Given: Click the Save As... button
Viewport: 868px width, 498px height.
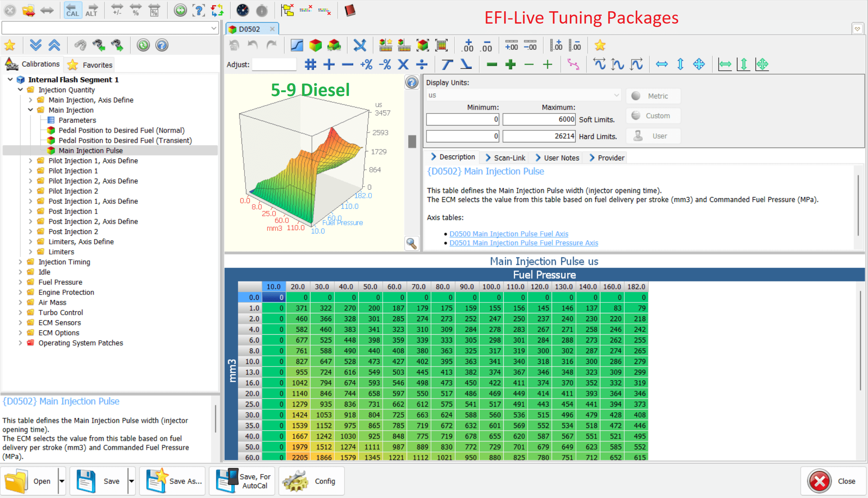Looking at the screenshot, I should pyautogui.click(x=173, y=481).
